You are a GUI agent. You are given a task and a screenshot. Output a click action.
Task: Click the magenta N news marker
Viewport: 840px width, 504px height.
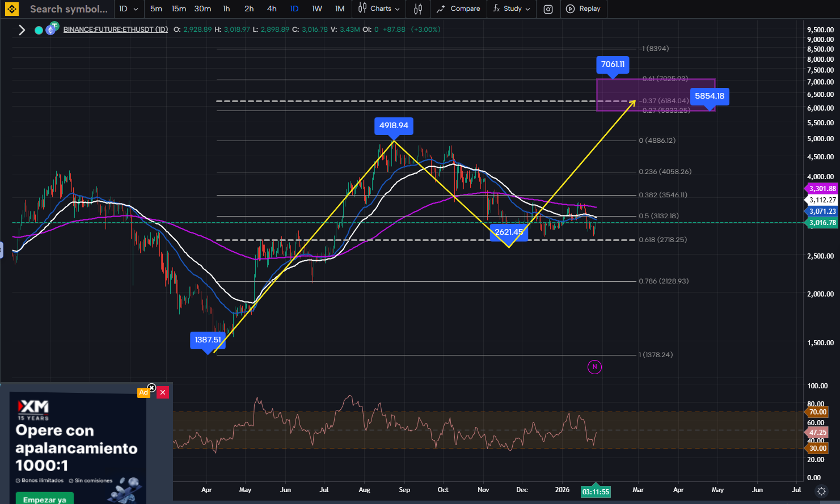click(x=594, y=367)
